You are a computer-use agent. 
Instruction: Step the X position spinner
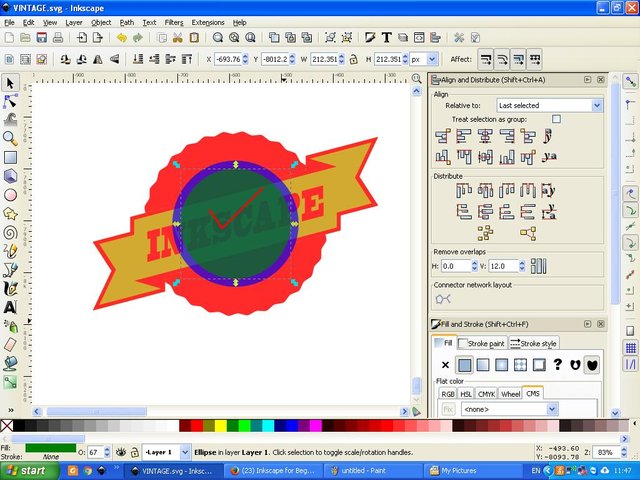click(x=245, y=60)
